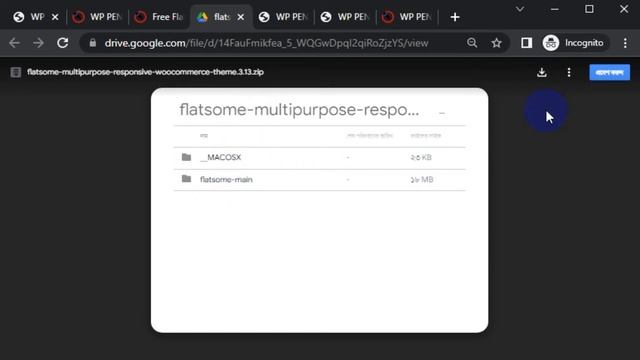Close the active flats Drive tab
This screenshot has height=360, width=640.
point(241,17)
